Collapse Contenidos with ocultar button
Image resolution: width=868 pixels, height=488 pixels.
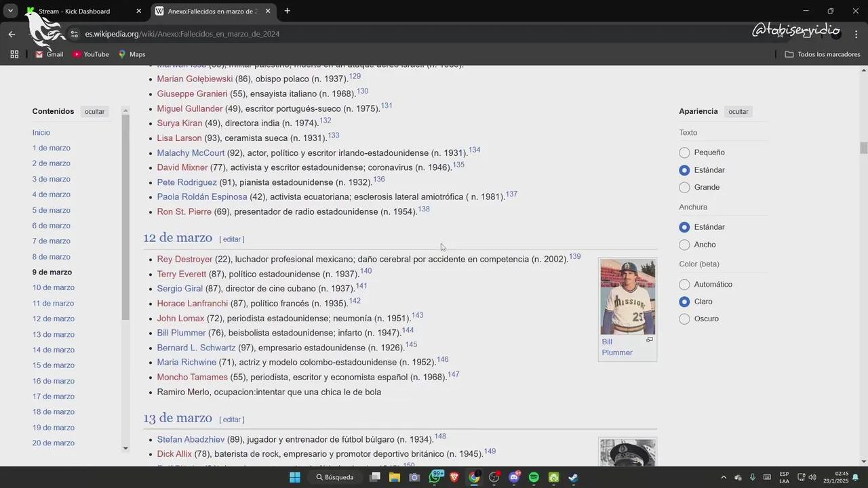point(94,111)
